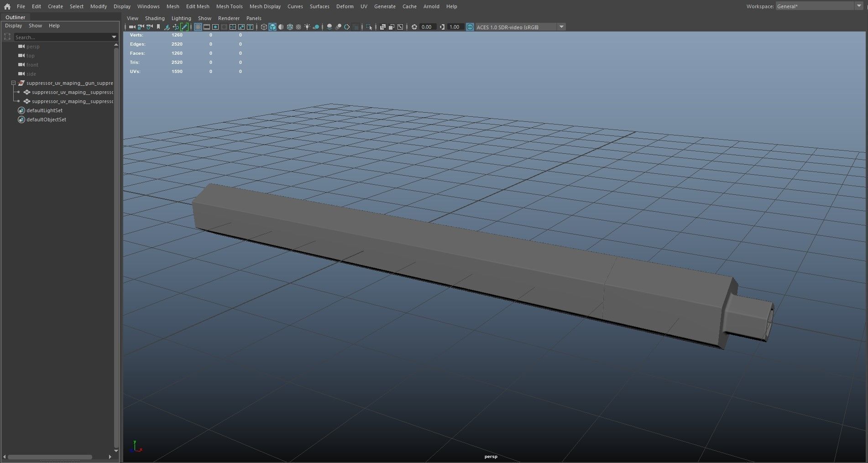Click the Isolate Select icon

(369, 27)
